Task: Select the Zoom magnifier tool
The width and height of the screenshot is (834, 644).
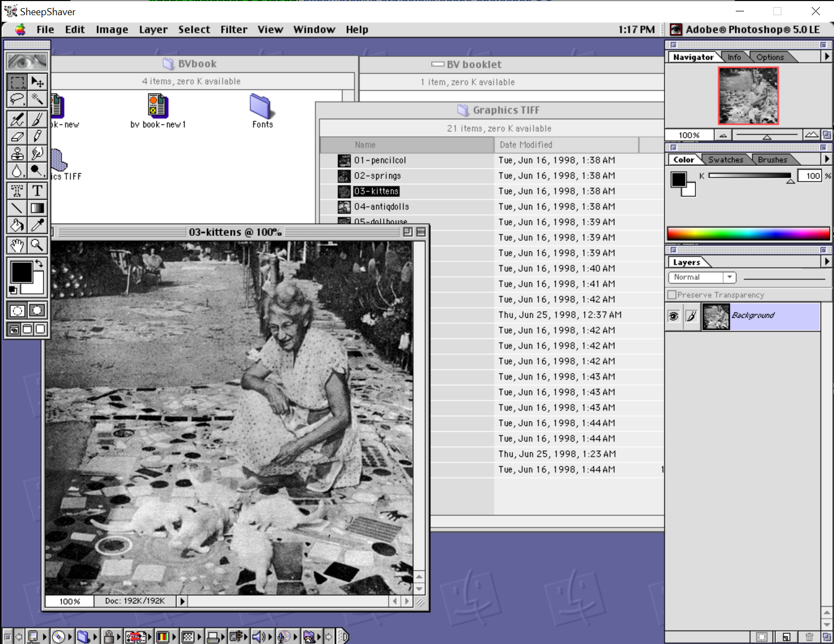Action: click(x=37, y=245)
